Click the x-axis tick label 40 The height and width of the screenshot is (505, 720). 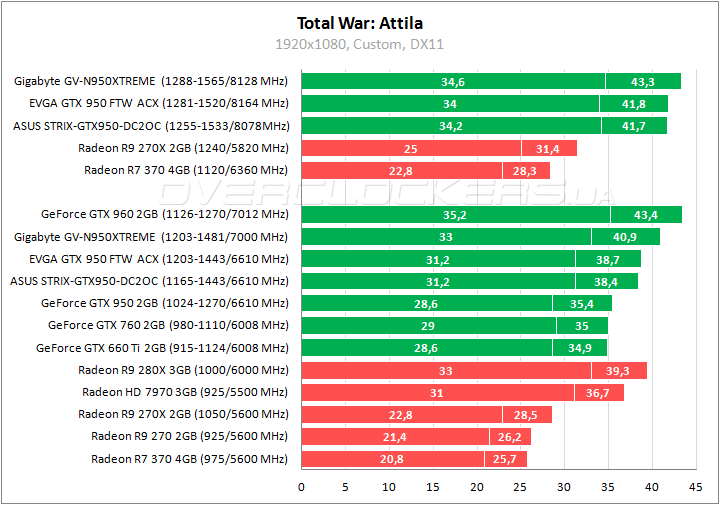point(651,487)
